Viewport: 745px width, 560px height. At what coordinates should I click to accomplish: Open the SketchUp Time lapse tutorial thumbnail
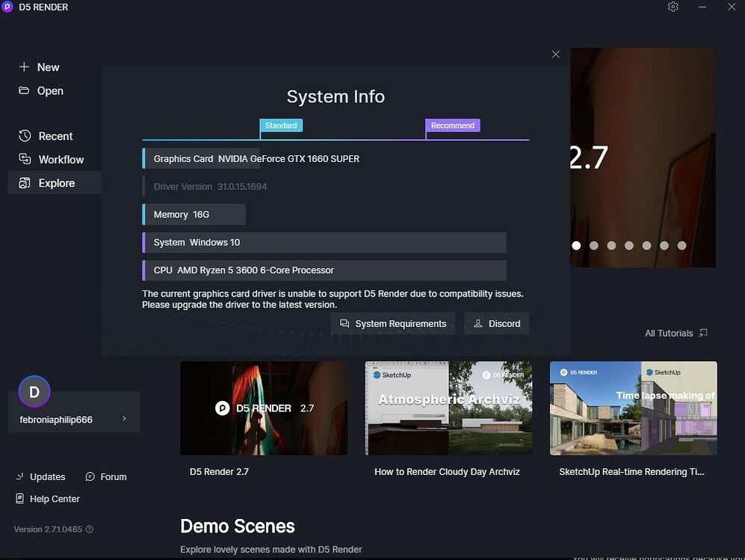tap(634, 408)
